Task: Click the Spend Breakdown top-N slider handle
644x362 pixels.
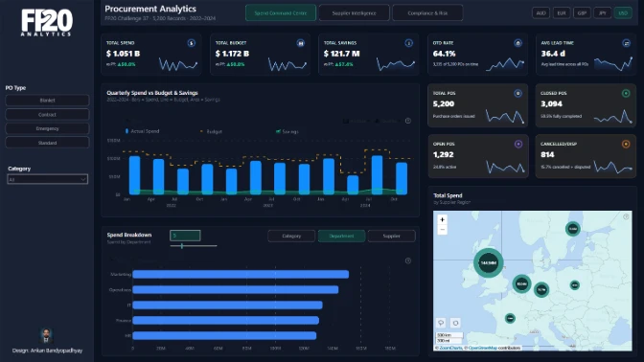Action: point(182,246)
